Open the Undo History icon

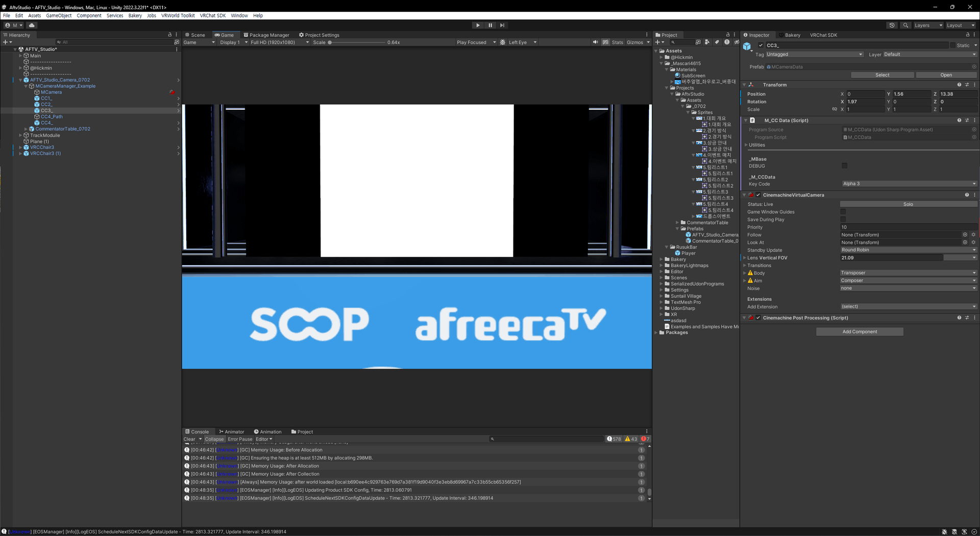click(x=892, y=25)
